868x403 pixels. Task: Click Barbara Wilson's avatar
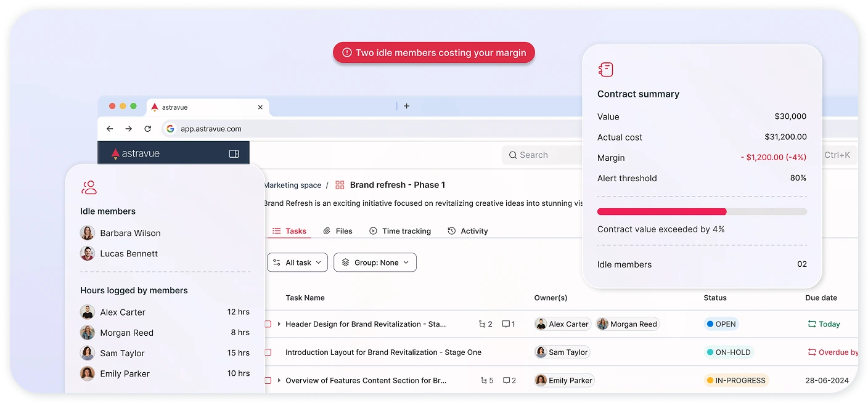88,233
